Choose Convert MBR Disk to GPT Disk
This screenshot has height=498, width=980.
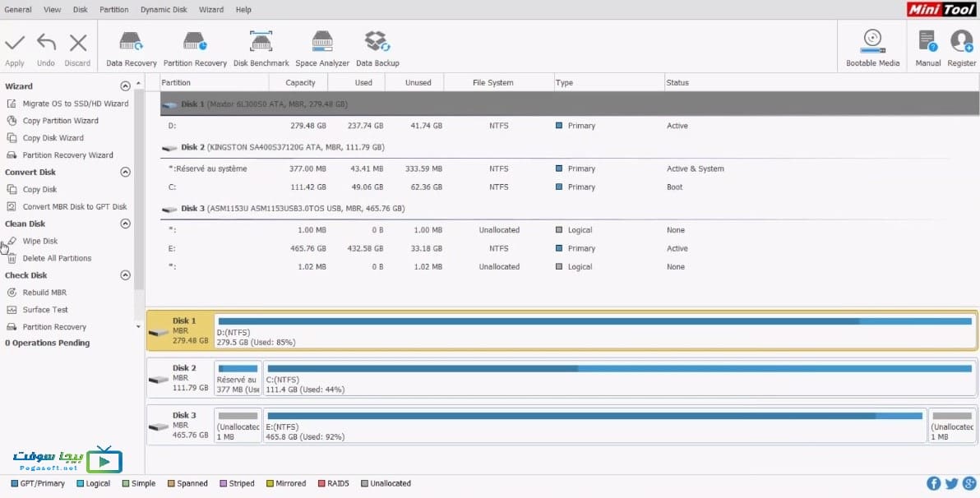(x=74, y=207)
